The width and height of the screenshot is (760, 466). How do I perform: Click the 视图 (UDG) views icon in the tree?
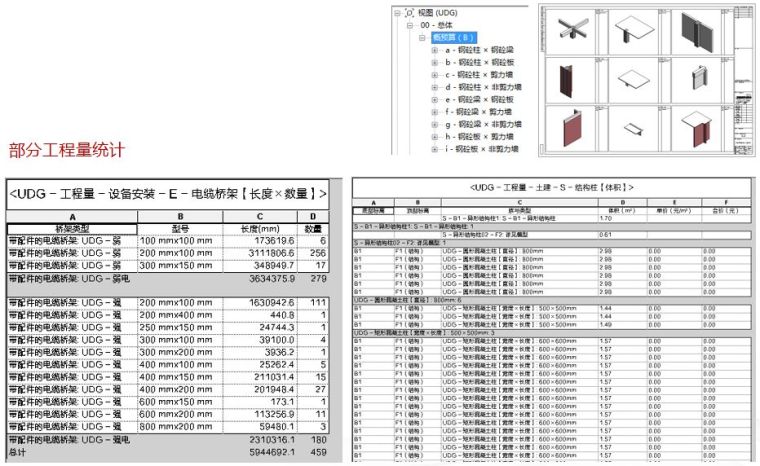tap(410, 13)
